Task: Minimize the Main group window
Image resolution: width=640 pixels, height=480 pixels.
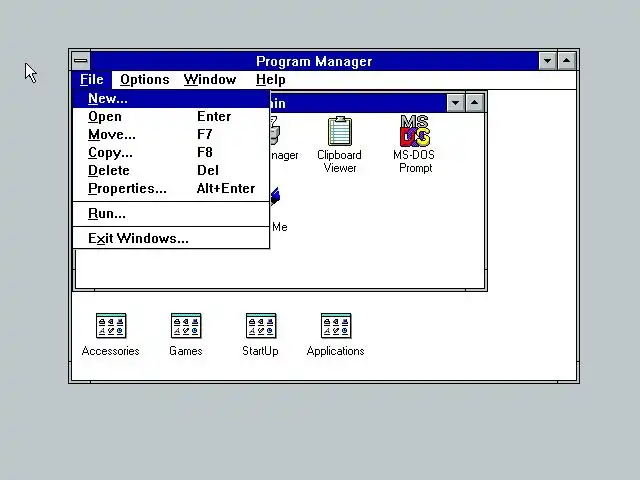Action: click(x=456, y=103)
